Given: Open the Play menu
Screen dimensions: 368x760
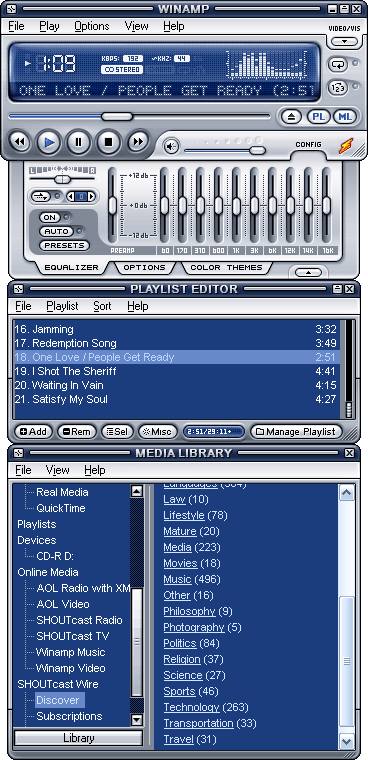Looking at the screenshot, I should click(x=49, y=26).
